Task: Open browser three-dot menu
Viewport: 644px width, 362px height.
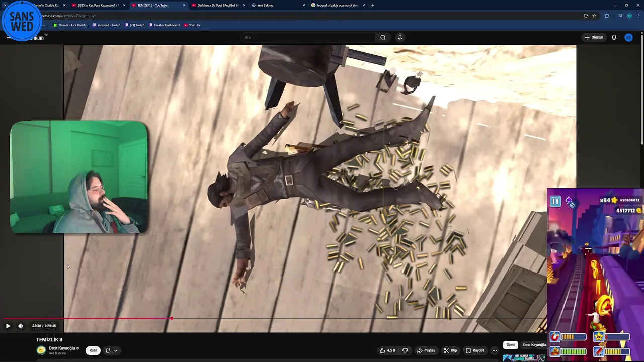Action: pyautogui.click(x=637, y=16)
